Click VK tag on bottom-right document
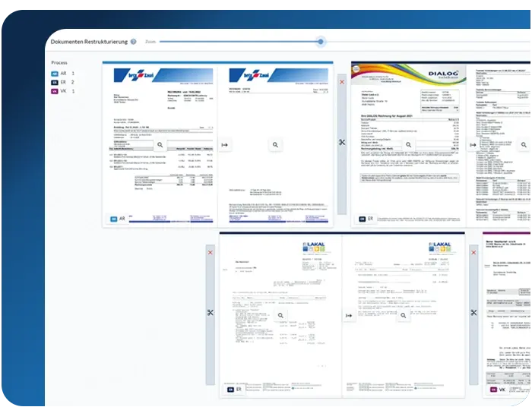532x407 pixels. click(498, 390)
